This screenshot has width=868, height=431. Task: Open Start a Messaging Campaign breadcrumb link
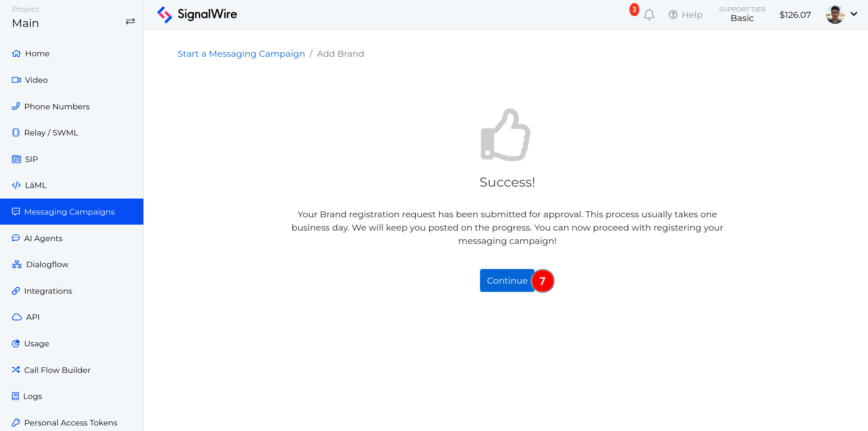coord(241,54)
